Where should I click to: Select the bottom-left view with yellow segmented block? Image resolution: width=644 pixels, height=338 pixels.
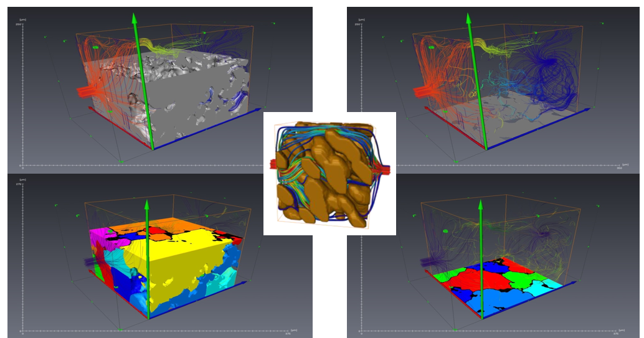tap(160, 255)
